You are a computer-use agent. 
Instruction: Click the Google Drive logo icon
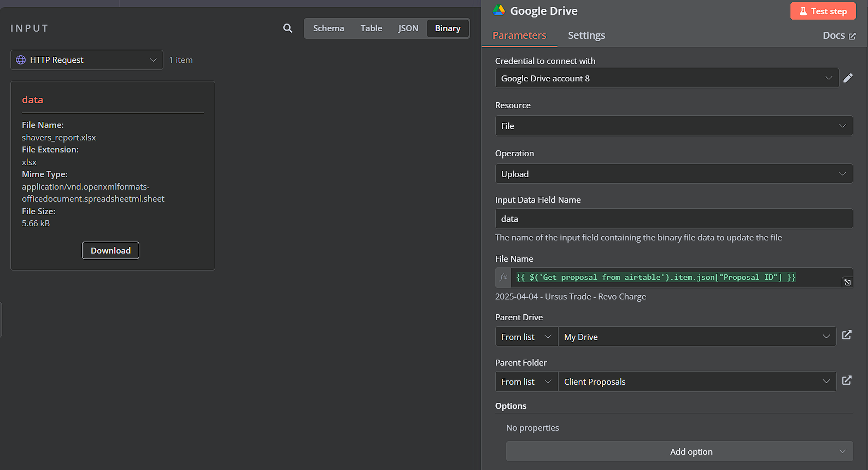click(498, 10)
